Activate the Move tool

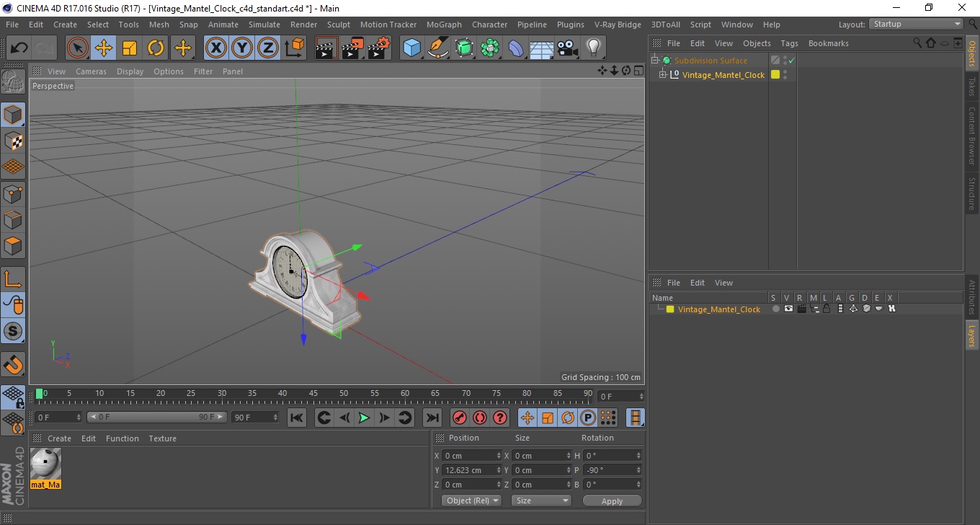(x=104, y=48)
